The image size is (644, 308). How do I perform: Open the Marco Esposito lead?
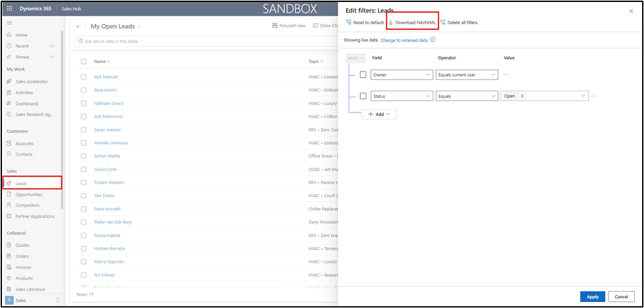point(109,261)
